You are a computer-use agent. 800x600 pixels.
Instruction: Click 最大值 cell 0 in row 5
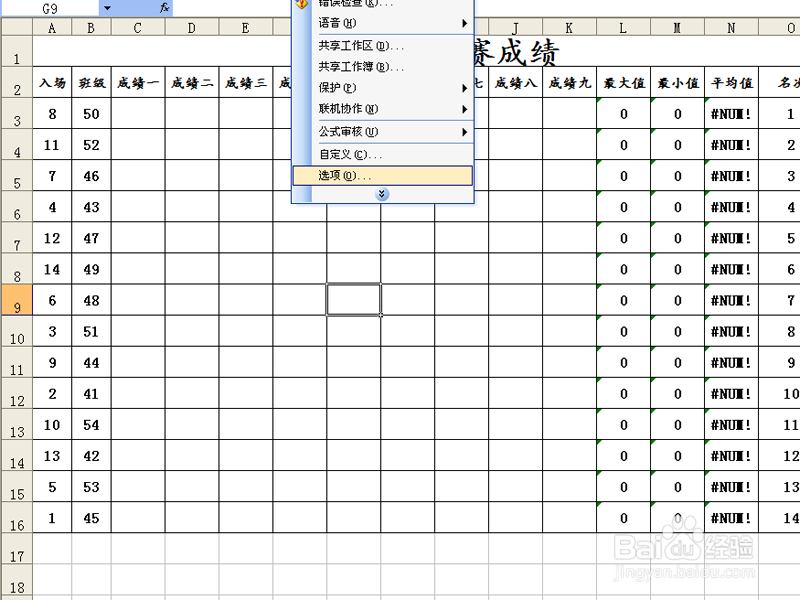coord(624,176)
